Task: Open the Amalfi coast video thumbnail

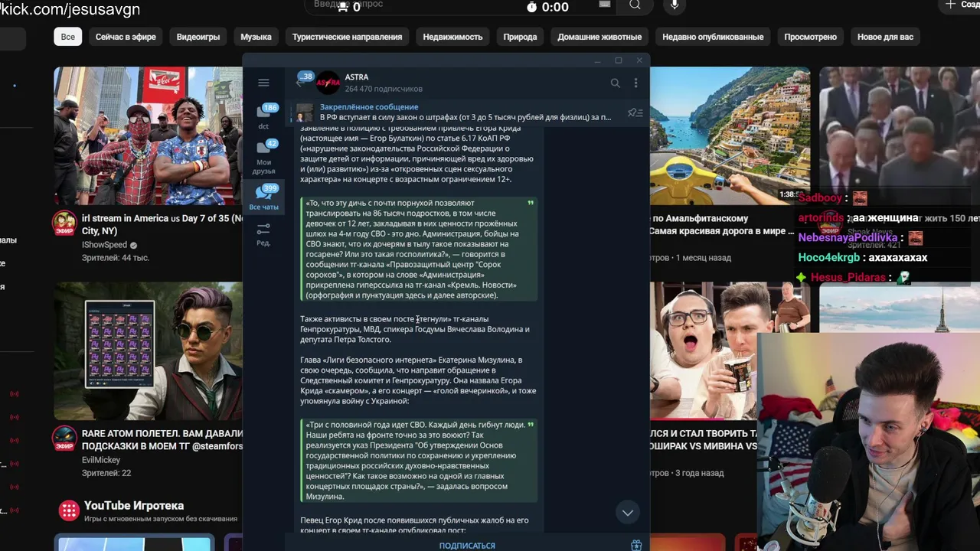Action: [x=730, y=135]
